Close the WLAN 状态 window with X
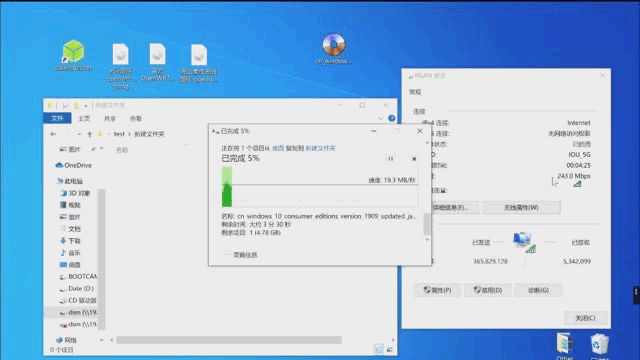The width and height of the screenshot is (640, 360). coord(602,76)
